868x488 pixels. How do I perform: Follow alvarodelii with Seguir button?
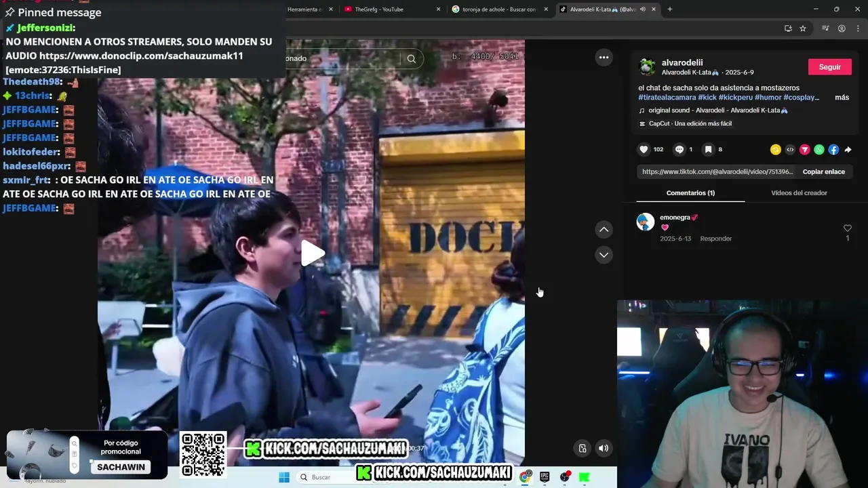(x=829, y=67)
